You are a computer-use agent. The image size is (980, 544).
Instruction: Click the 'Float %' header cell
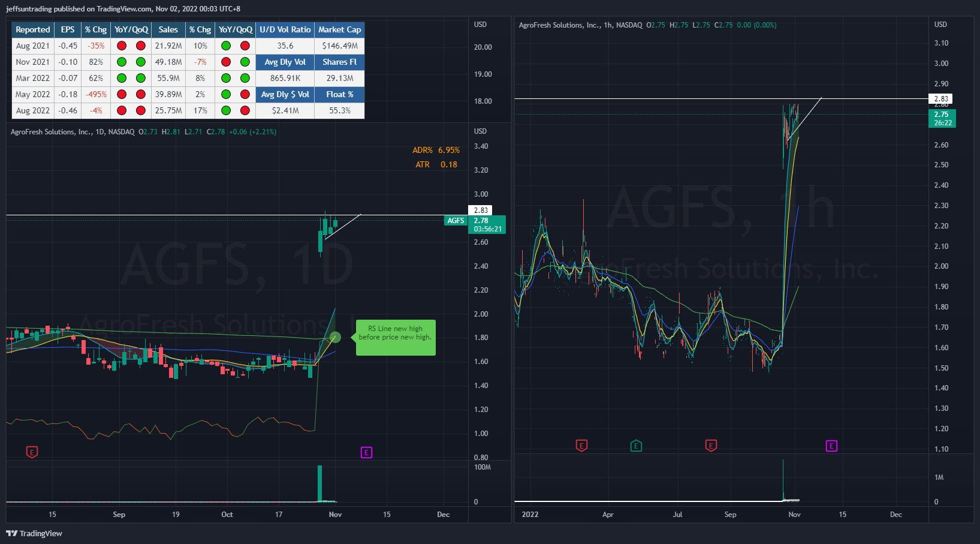tap(340, 94)
